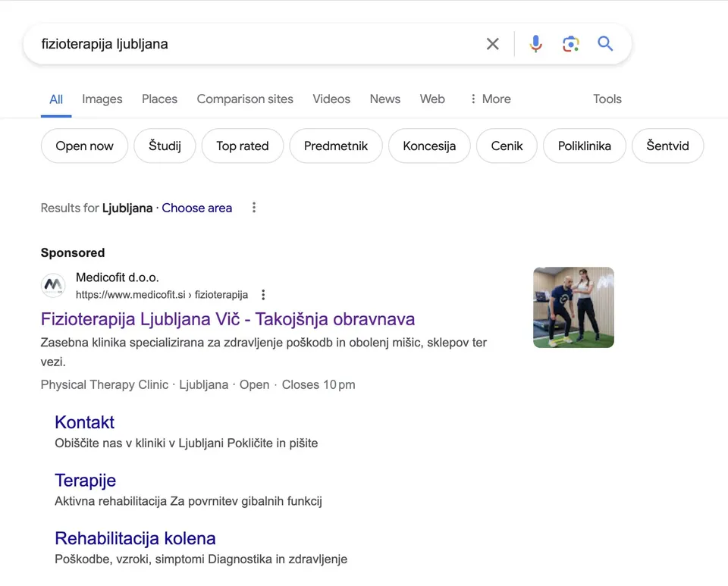Select the Študij filter chip
The width and height of the screenshot is (728, 586).
pos(165,146)
